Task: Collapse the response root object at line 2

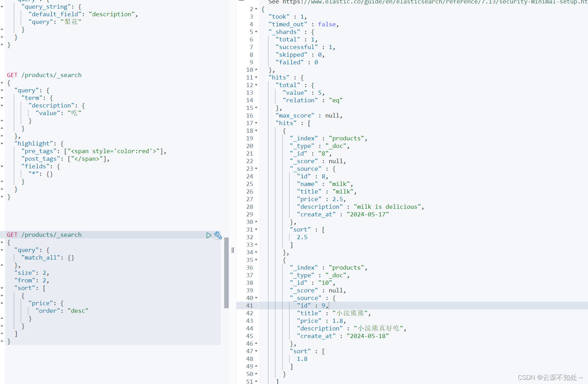Action: point(256,9)
